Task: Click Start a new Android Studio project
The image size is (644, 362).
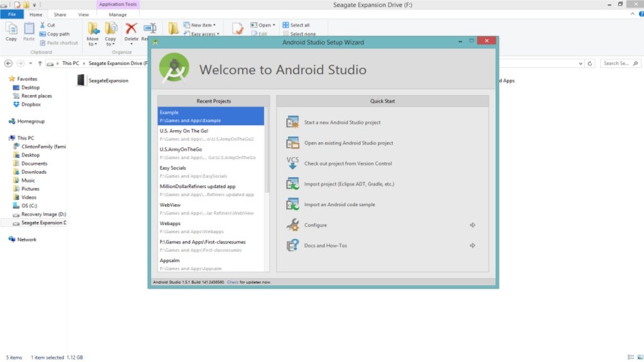Action: 342,123
